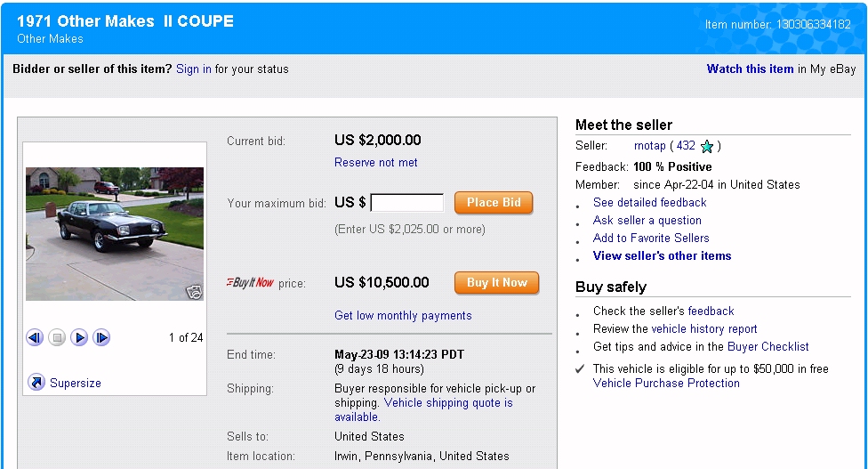Stop the photo slideshow

57,337
